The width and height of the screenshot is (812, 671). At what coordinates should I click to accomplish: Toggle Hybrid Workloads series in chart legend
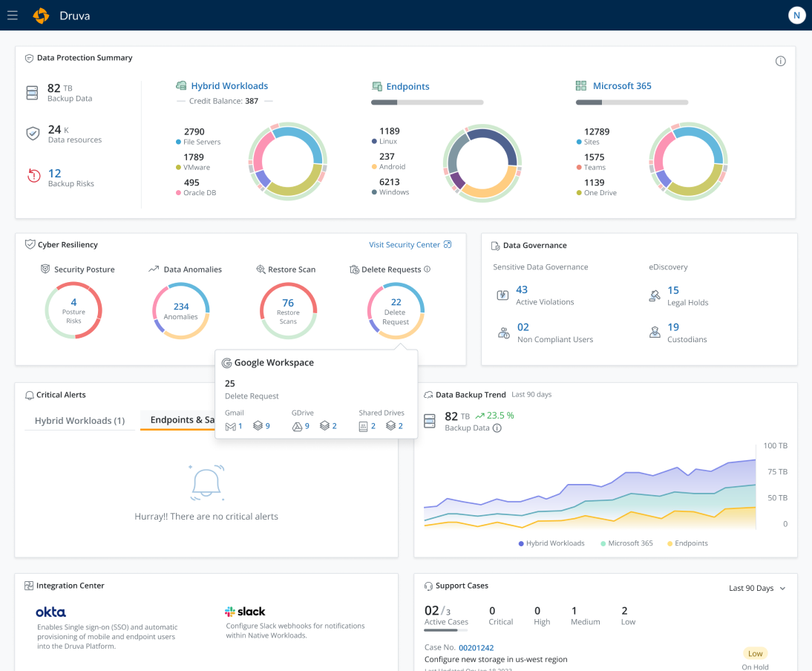pyautogui.click(x=551, y=543)
